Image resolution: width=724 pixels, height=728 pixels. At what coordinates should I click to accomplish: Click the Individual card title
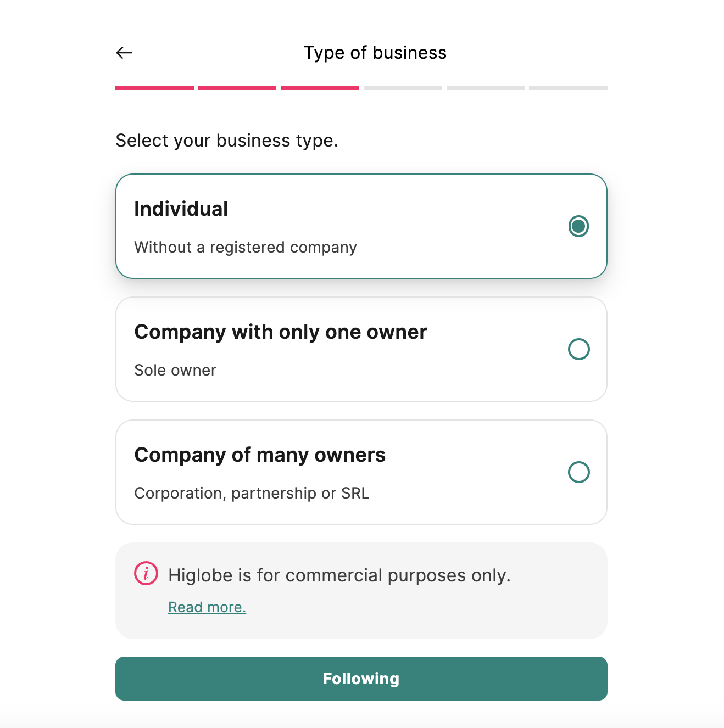[181, 209]
